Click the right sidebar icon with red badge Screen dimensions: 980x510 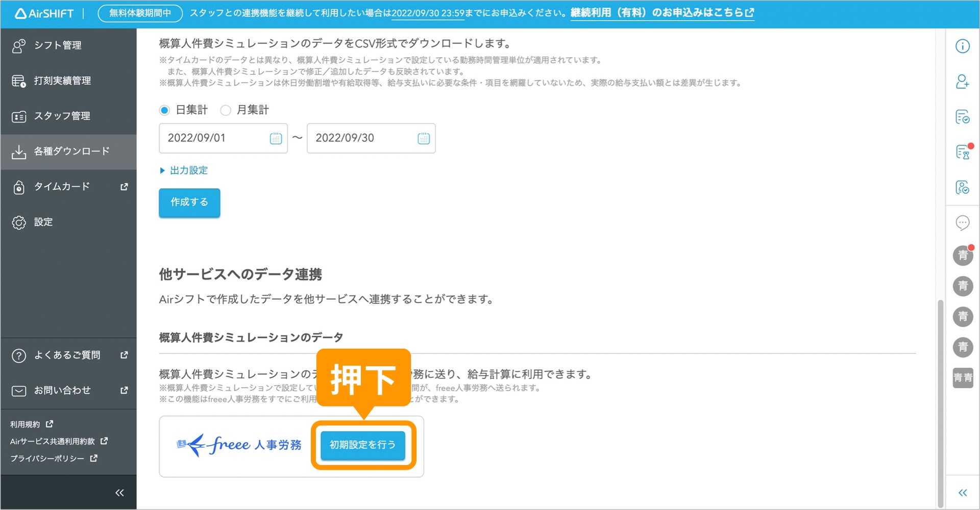[x=963, y=152]
